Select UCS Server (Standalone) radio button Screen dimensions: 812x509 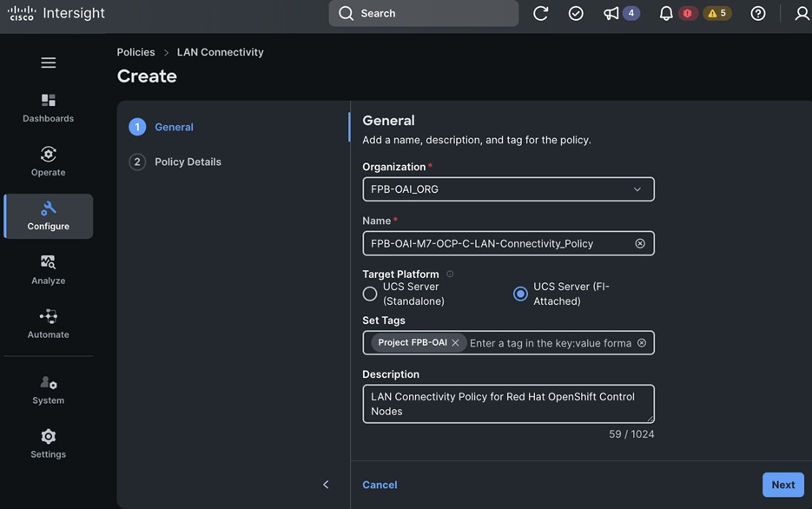pos(370,294)
